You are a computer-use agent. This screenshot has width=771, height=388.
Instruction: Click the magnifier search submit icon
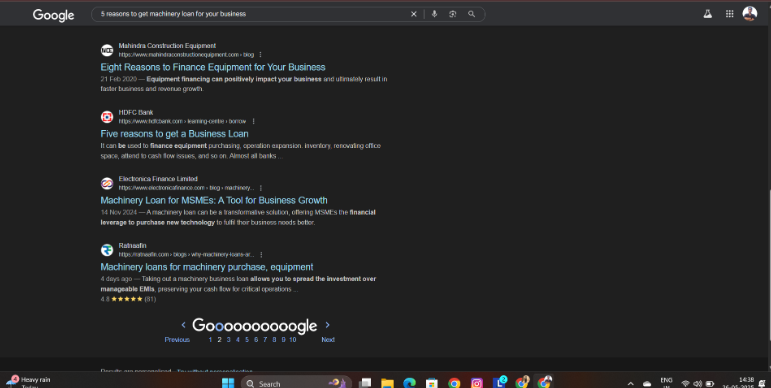(472, 14)
